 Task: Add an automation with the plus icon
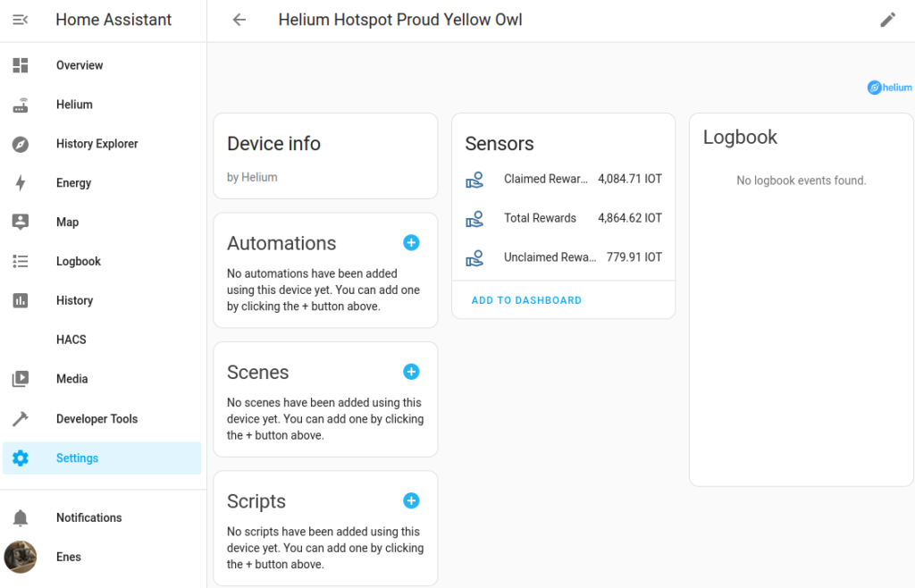pyautogui.click(x=411, y=243)
